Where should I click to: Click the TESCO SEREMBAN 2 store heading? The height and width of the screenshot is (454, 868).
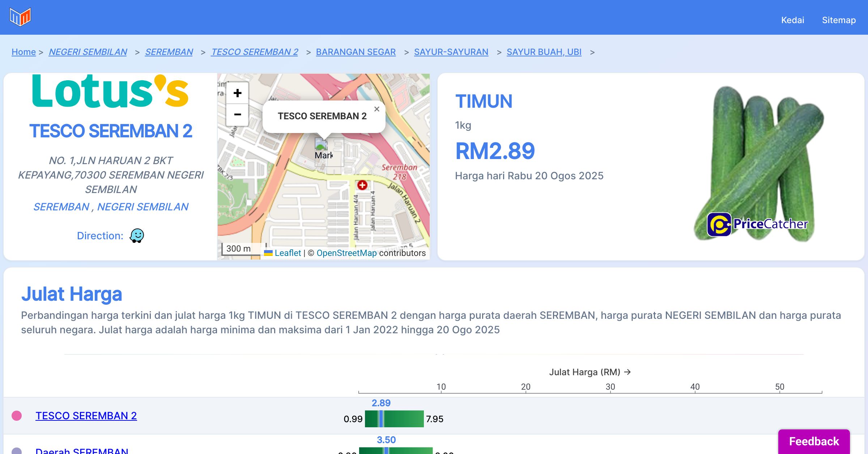[x=111, y=131]
